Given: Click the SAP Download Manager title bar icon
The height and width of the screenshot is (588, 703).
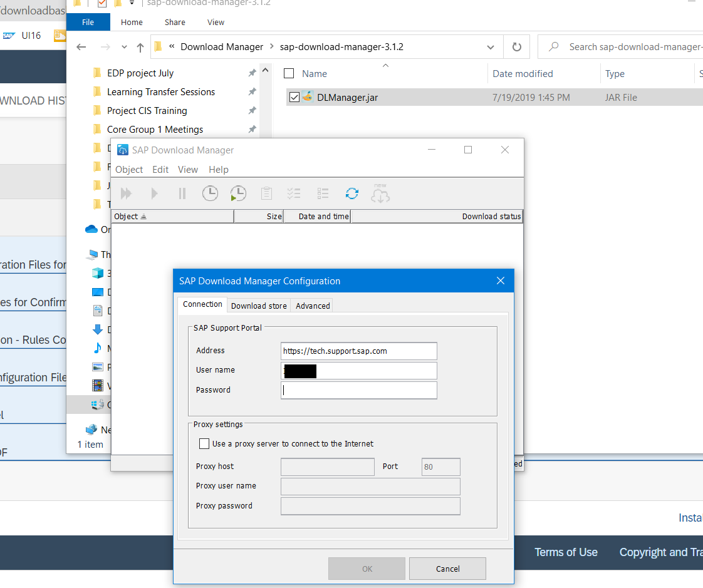Looking at the screenshot, I should click(122, 150).
